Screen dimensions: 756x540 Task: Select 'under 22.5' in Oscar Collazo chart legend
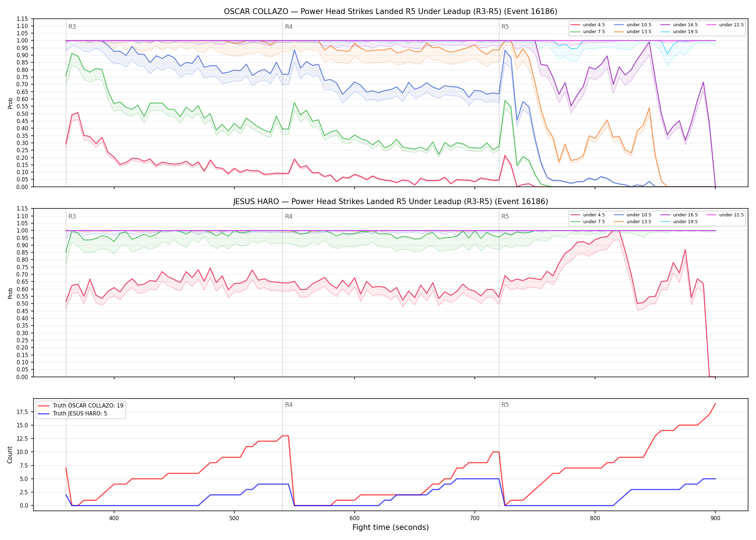point(725,25)
